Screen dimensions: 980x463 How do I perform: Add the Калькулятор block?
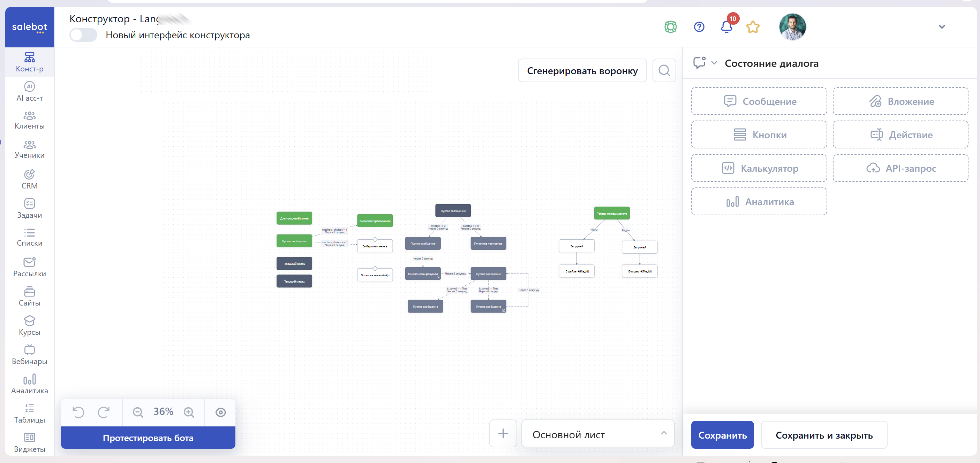click(759, 168)
